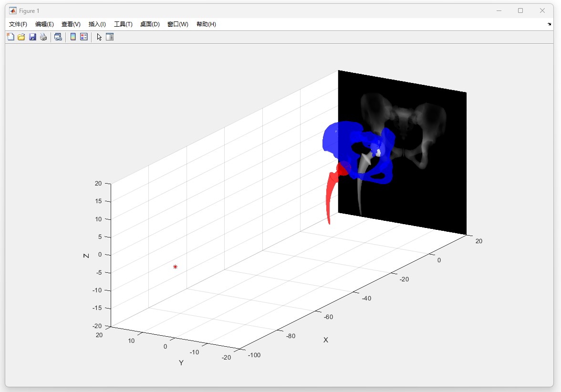Click the X axis label
The height and width of the screenshot is (392, 561).
325,340
